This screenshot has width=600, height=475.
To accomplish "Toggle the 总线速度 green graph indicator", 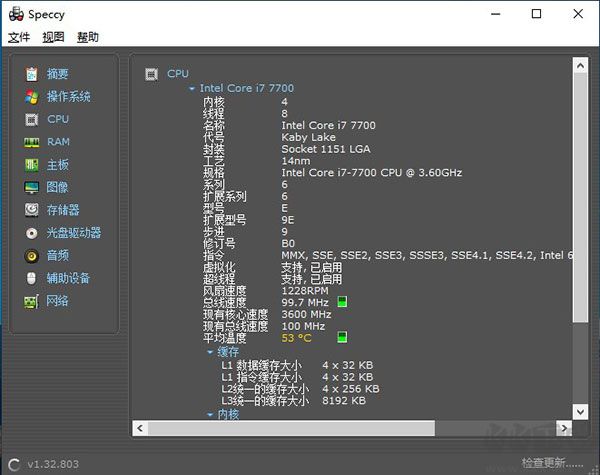I will pyautogui.click(x=342, y=302).
